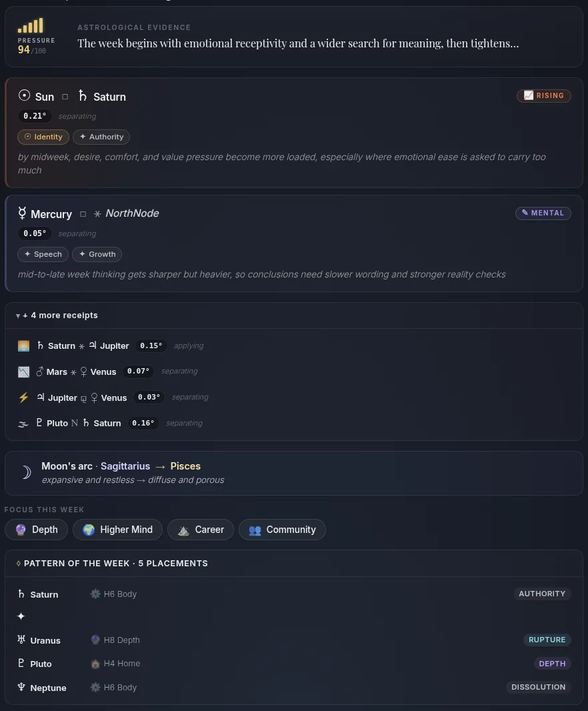This screenshot has height=711, width=588.
Task: Click the Sun glyph icon
Action: pos(24,95)
